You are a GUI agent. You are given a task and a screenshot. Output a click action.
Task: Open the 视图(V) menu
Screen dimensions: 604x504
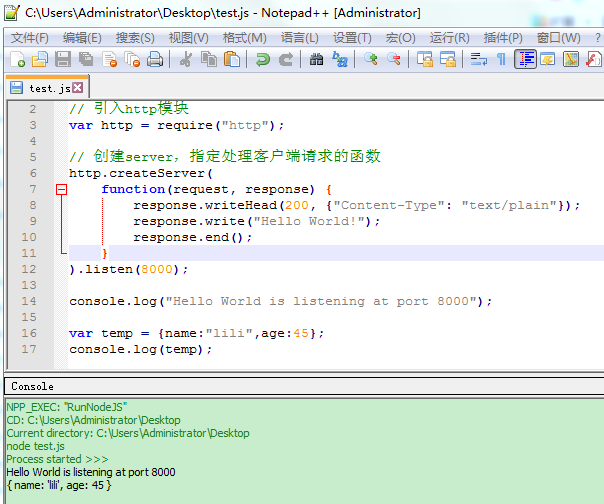tap(188, 38)
